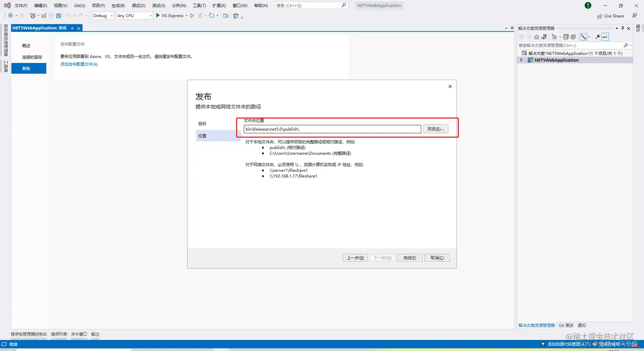Click the New Project toolbar icon
The width and height of the screenshot is (644, 351).
[32, 15]
